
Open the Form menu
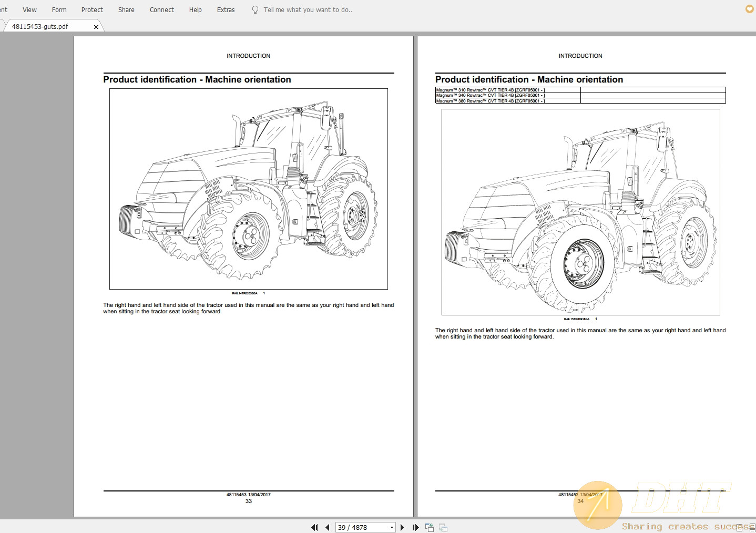[x=59, y=9]
